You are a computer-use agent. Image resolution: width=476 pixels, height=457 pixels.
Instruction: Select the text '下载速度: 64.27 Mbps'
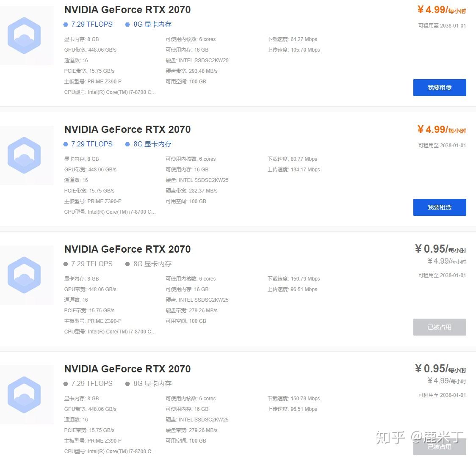point(292,39)
